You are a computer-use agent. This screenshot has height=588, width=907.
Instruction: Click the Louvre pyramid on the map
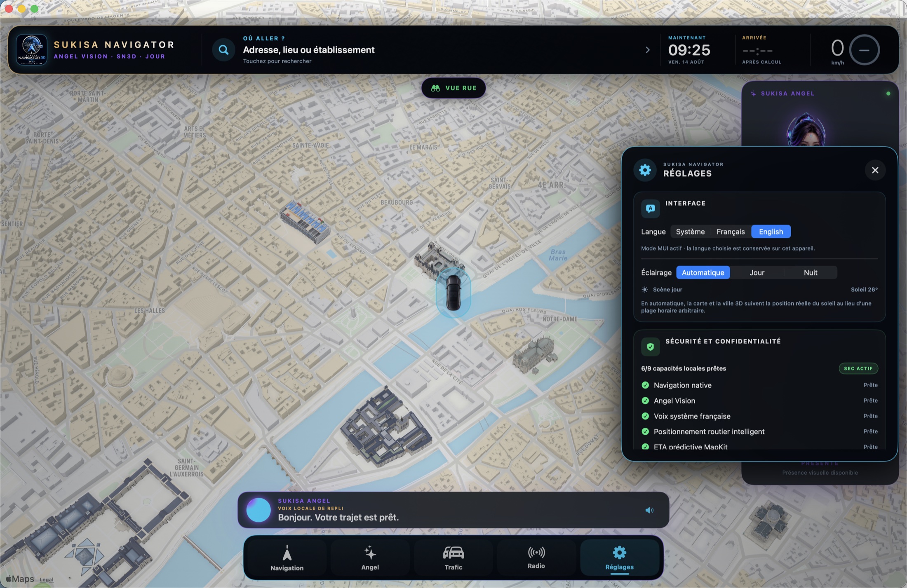tap(86, 555)
